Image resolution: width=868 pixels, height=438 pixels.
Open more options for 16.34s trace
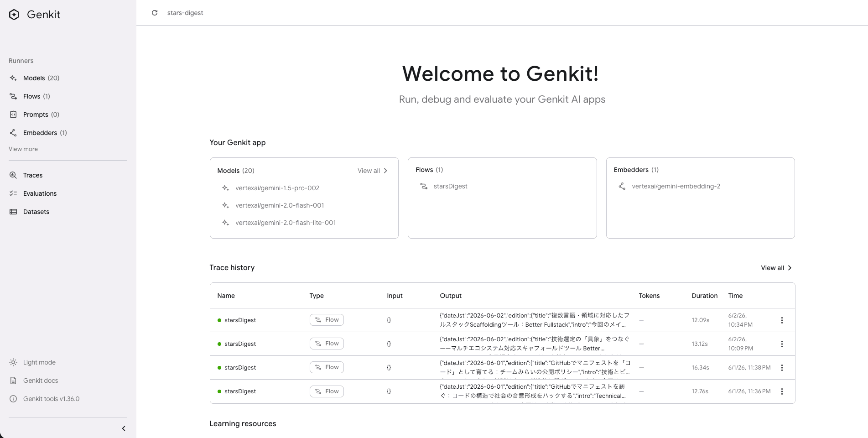point(782,368)
